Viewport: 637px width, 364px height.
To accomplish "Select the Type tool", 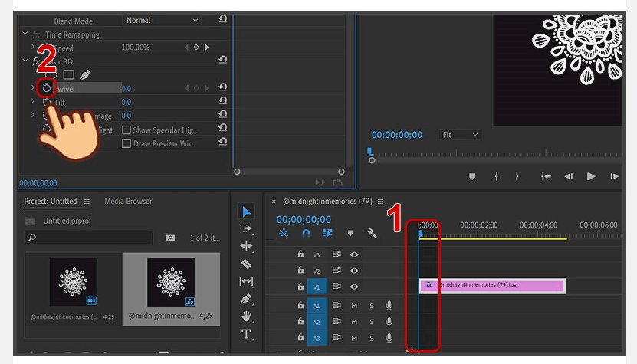I will 246,334.
